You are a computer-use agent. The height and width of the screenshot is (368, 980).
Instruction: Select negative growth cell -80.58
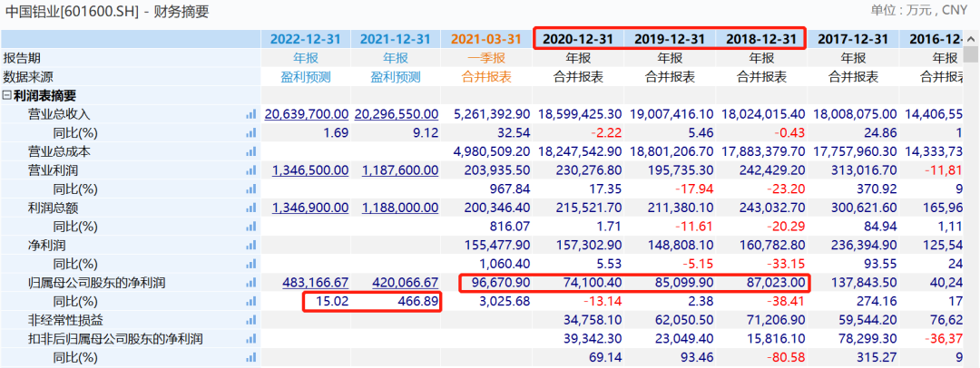tap(787, 358)
